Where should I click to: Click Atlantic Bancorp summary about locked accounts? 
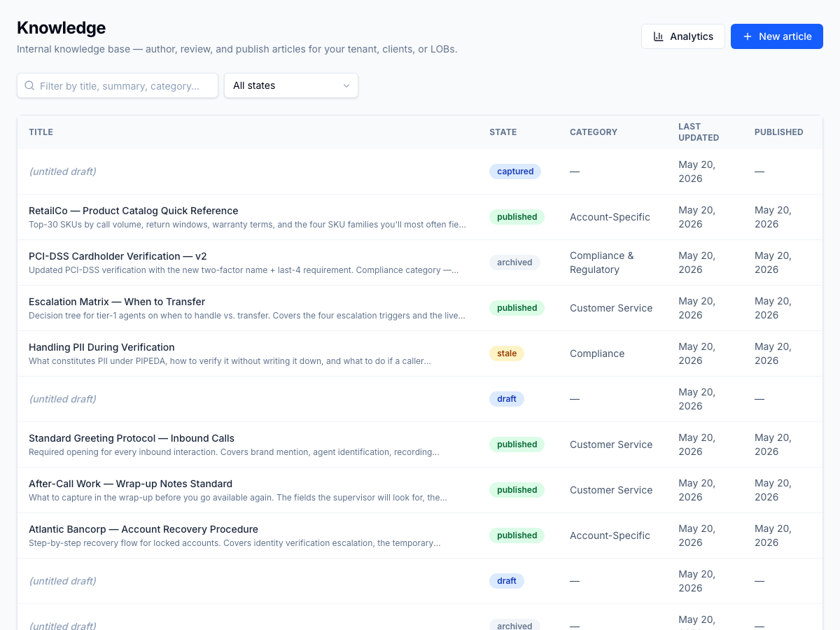[234, 543]
